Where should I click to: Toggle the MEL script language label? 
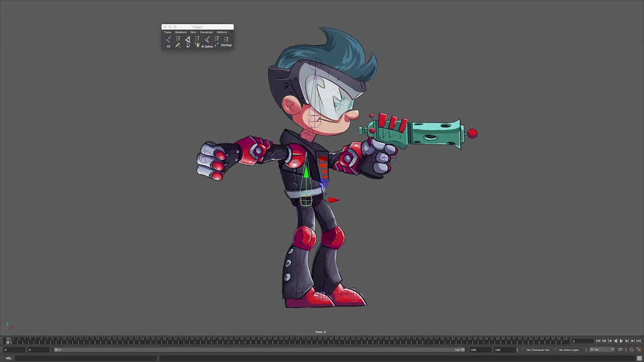[x=8, y=358]
